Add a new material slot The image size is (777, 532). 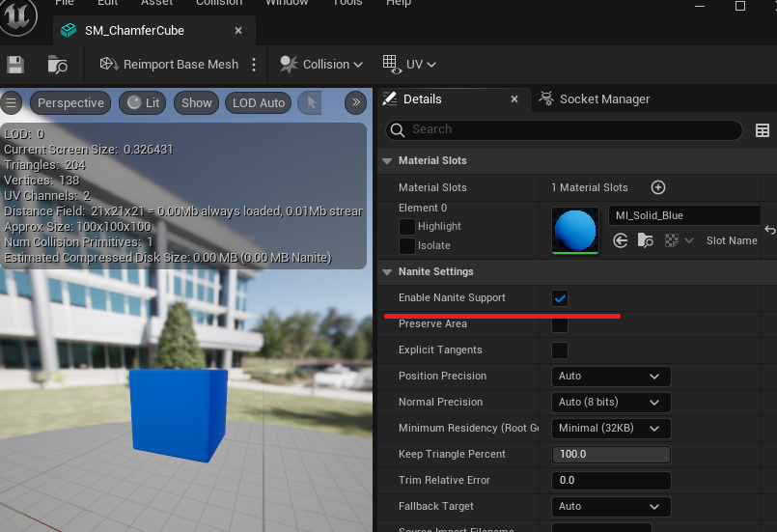click(657, 187)
